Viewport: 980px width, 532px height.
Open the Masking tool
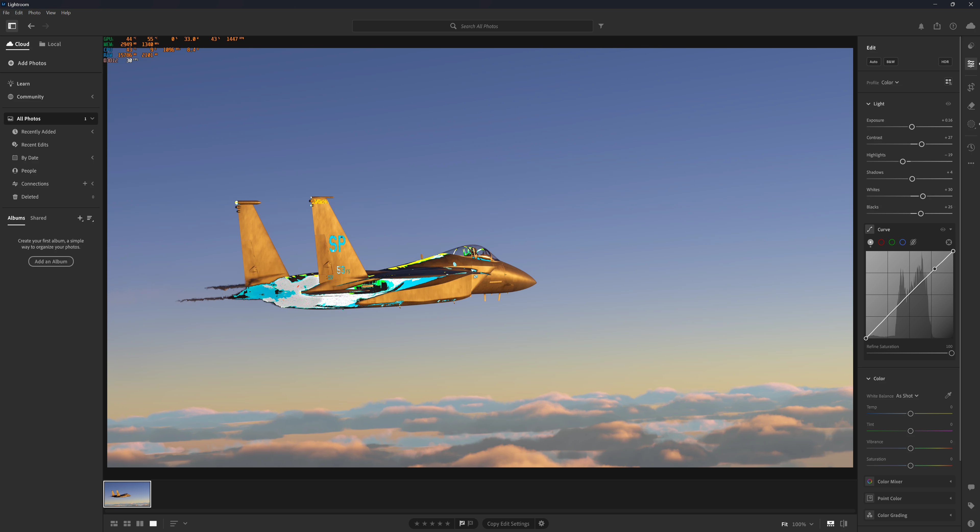click(971, 124)
